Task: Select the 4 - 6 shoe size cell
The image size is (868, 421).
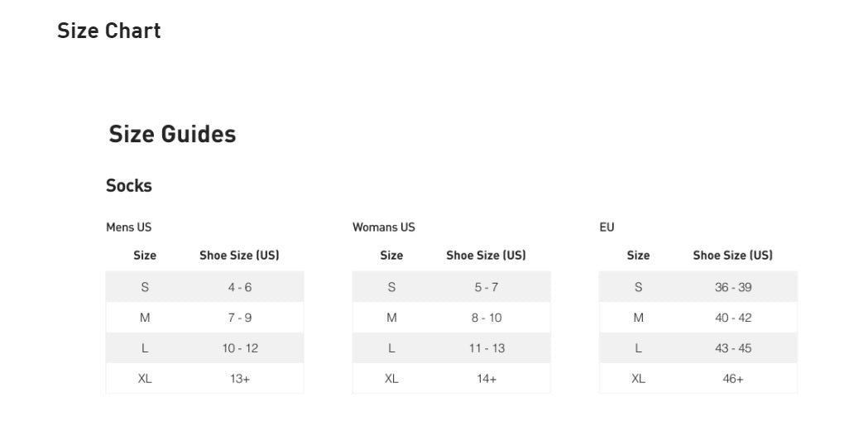Action: [x=240, y=287]
